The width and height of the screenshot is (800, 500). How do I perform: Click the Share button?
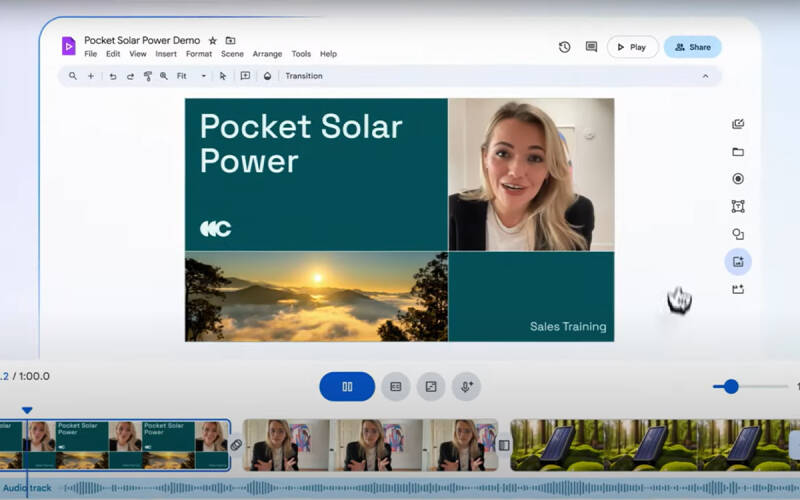(692, 47)
